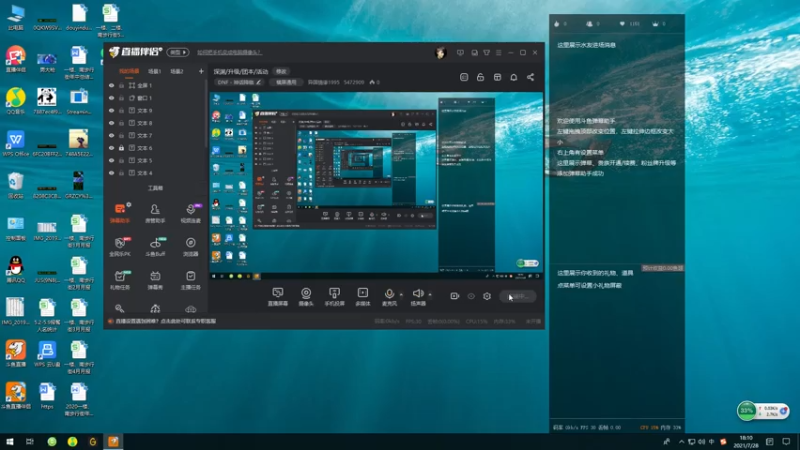The height and width of the screenshot is (450, 800).
Task: Click the record video icon
Action: click(x=455, y=296)
